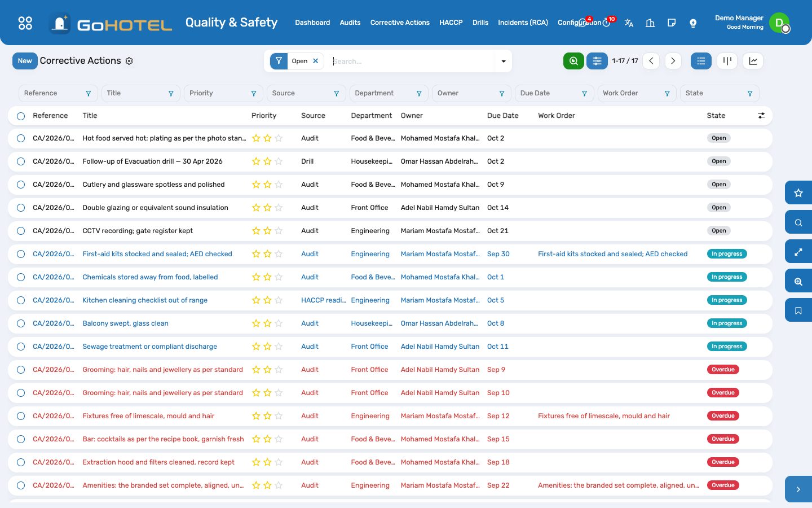Open Corrective Actions settings gear
812x508 pixels.
129,61
